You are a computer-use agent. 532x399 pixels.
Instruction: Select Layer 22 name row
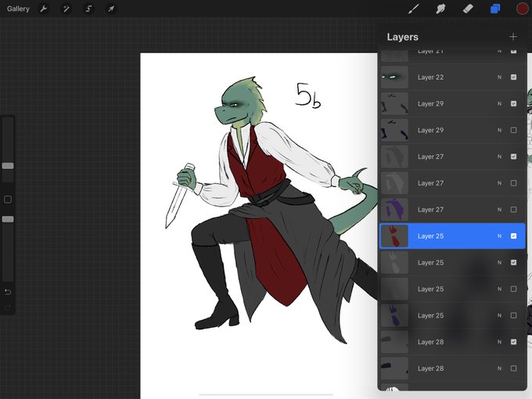[452, 77]
